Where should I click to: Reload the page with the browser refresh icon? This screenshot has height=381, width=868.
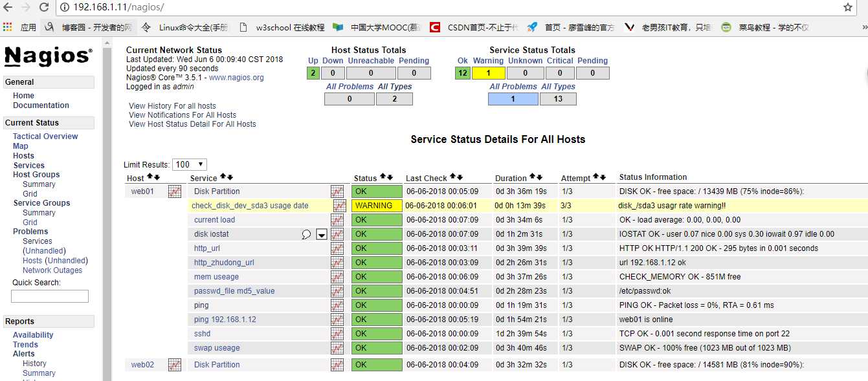(44, 7)
